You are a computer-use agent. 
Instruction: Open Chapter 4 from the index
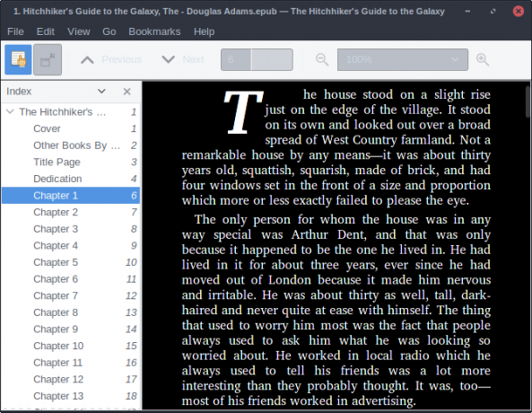pyautogui.click(x=71, y=246)
